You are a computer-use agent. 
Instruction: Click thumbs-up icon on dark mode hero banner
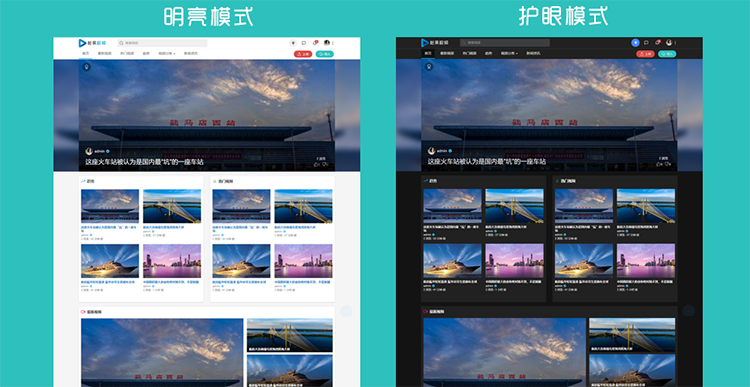click(659, 164)
